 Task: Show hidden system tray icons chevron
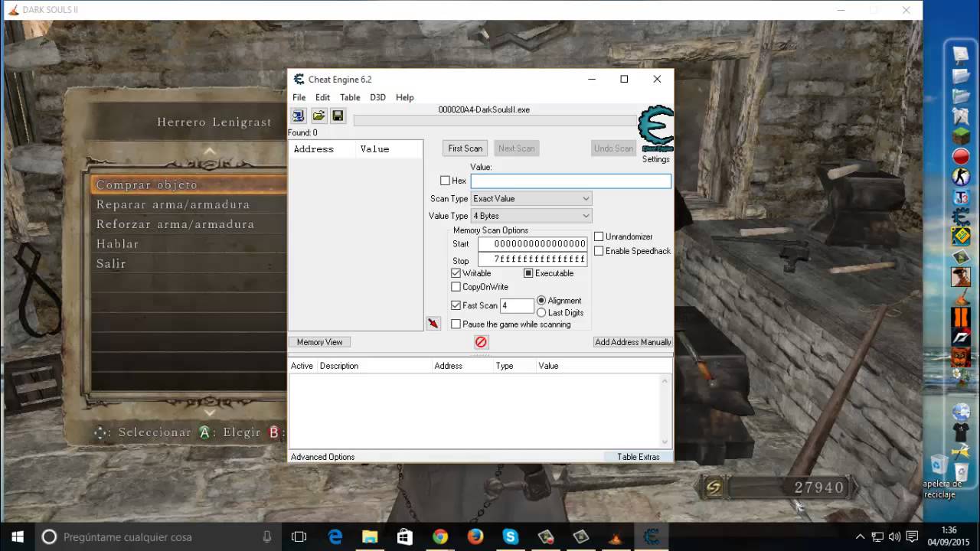pyautogui.click(x=860, y=536)
